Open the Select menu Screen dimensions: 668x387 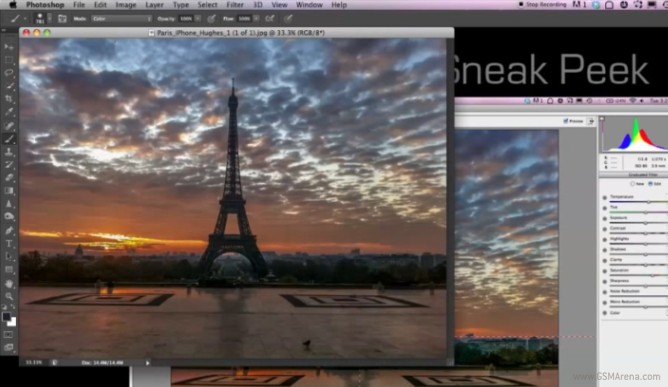(x=207, y=5)
